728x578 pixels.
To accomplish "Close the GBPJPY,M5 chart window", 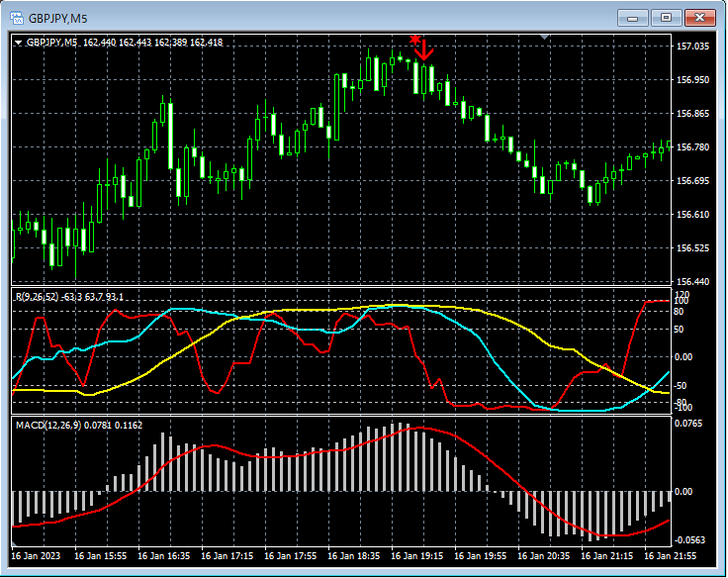I will 701,17.
